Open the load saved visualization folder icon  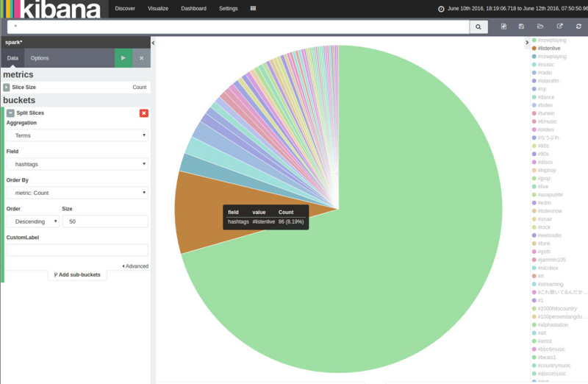click(x=540, y=26)
